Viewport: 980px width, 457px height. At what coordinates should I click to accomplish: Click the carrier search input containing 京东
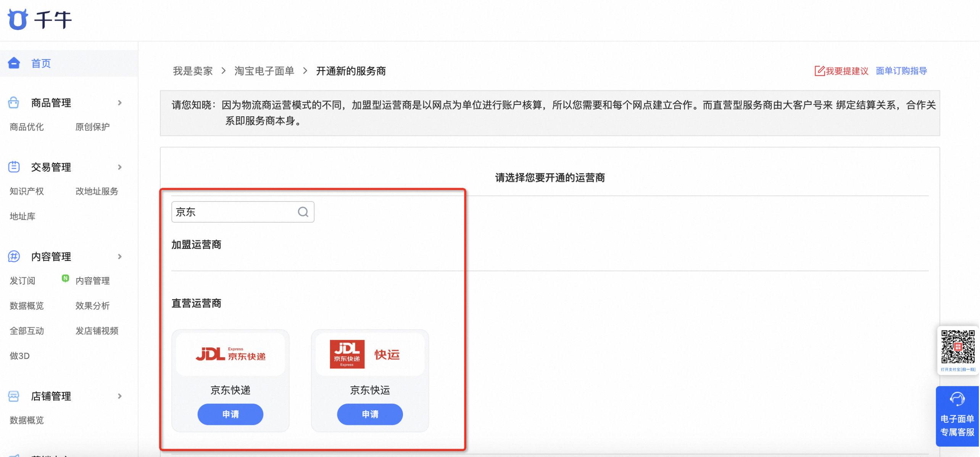click(x=243, y=212)
